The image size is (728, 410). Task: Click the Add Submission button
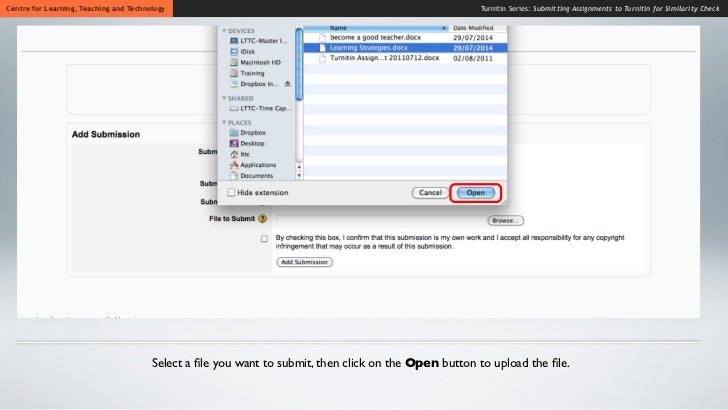pyautogui.click(x=305, y=262)
